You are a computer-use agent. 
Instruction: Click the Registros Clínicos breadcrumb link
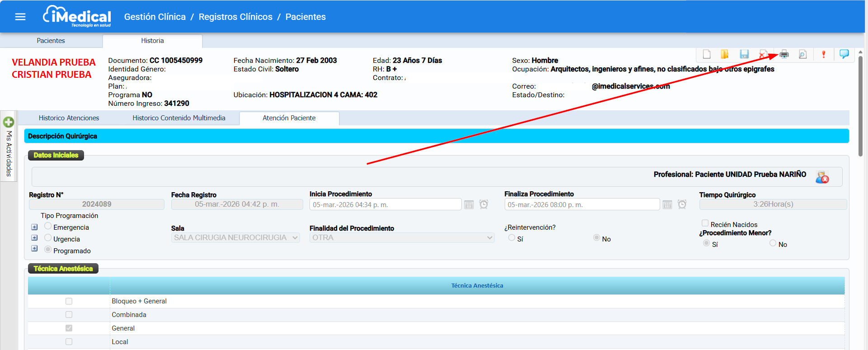point(235,17)
